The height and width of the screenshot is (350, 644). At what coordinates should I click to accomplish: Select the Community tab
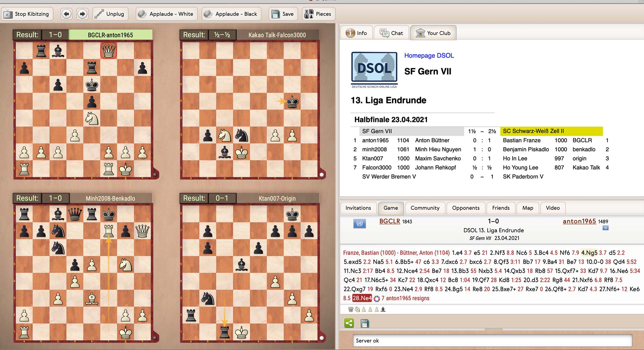425,208
